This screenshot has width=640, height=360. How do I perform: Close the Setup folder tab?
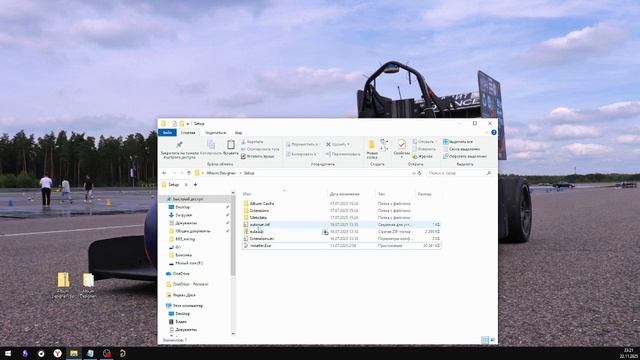pyautogui.click(x=186, y=185)
